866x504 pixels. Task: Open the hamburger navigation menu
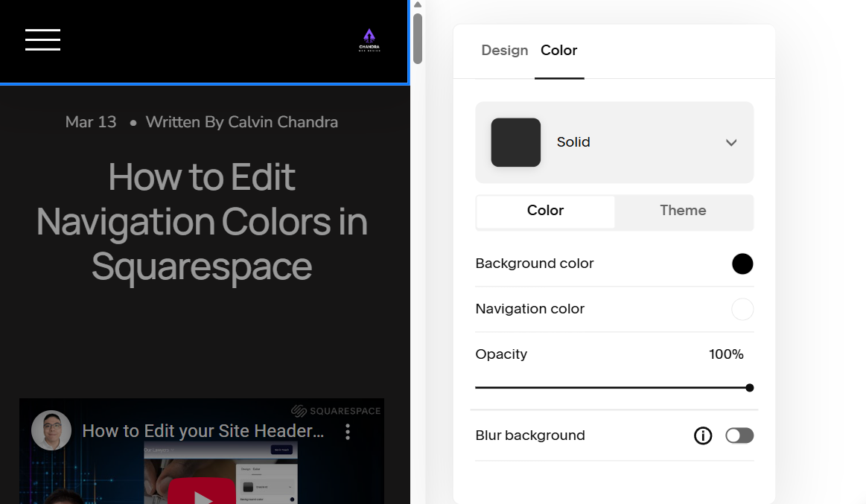click(42, 40)
